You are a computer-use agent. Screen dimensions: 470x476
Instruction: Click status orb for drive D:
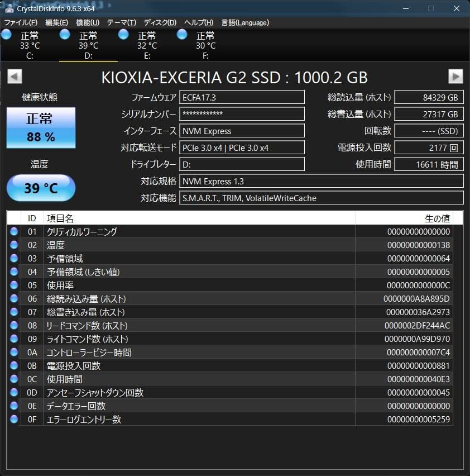click(x=65, y=35)
